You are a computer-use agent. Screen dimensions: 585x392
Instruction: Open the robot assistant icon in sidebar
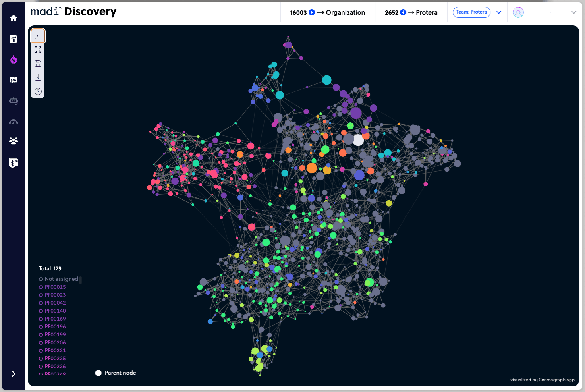click(x=14, y=101)
